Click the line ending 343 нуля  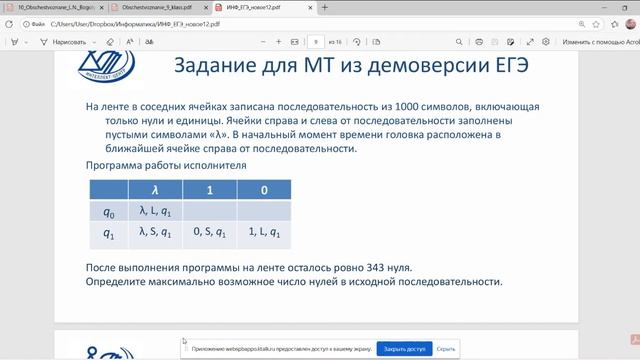pos(249,268)
